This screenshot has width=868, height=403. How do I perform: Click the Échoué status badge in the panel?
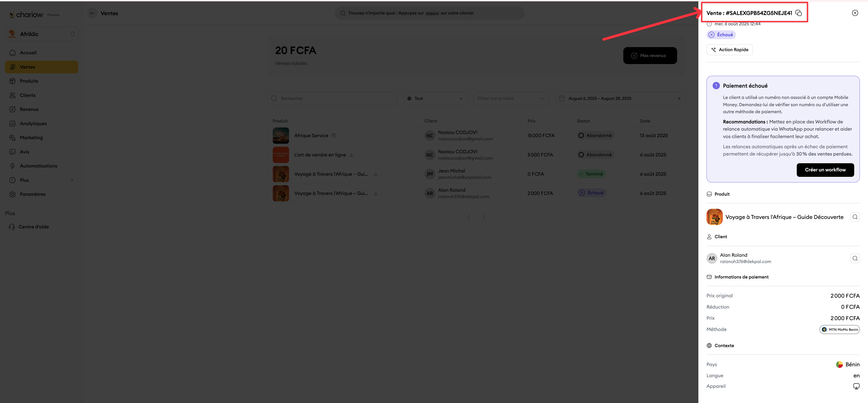[721, 35]
